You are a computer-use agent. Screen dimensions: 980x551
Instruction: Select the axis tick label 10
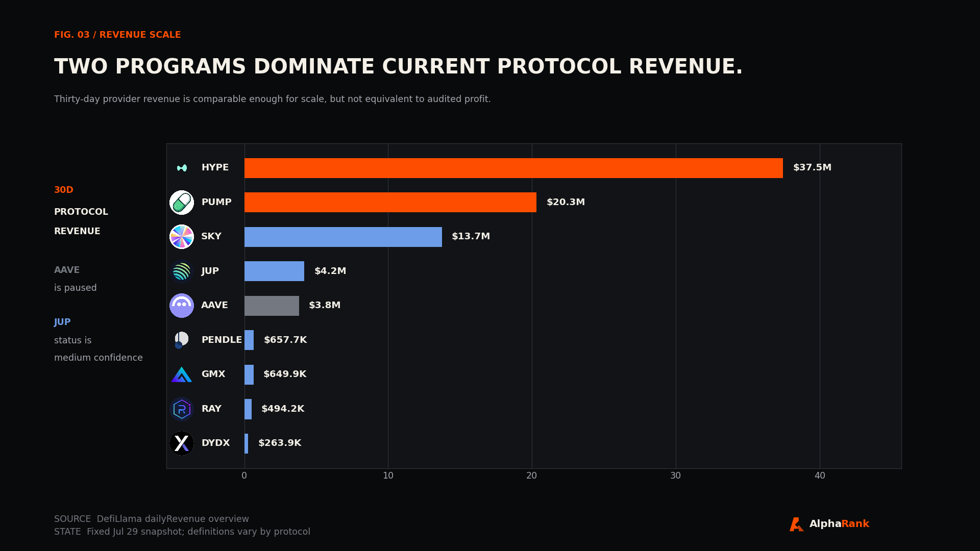click(388, 475)
